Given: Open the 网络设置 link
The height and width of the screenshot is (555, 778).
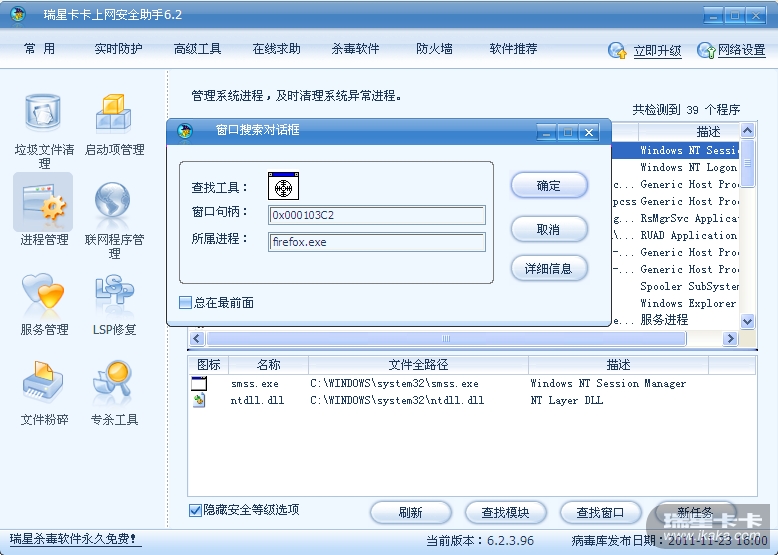Looking at the screenshot, I should (x=741, y=50).
